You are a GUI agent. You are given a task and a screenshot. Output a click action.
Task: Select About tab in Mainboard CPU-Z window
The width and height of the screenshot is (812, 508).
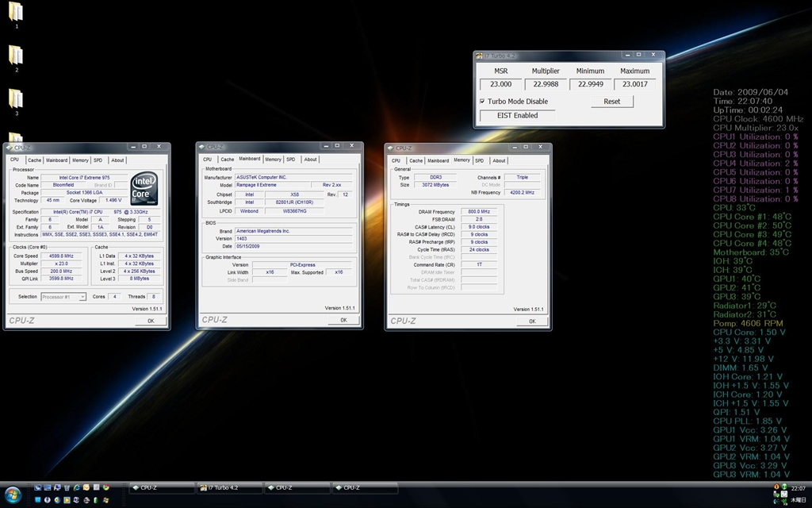310,160
